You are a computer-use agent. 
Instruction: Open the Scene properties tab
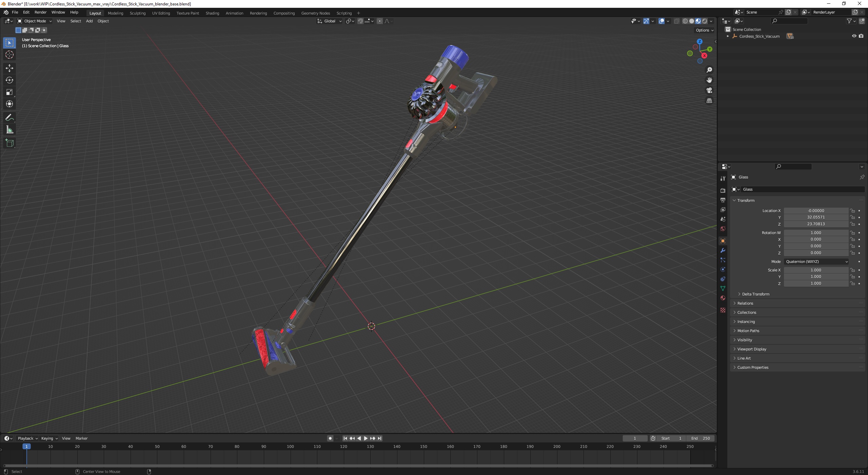(723, 219)
